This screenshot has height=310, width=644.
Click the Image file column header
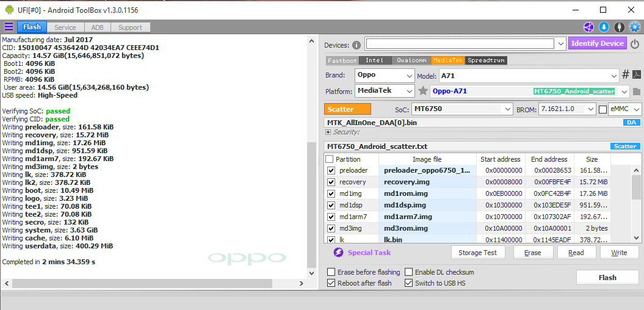(x=427, y=159)
